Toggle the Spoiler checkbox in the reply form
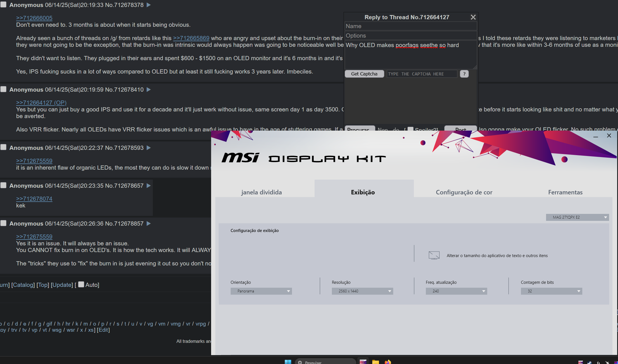The image size is (618, 364). pos(411,129)
